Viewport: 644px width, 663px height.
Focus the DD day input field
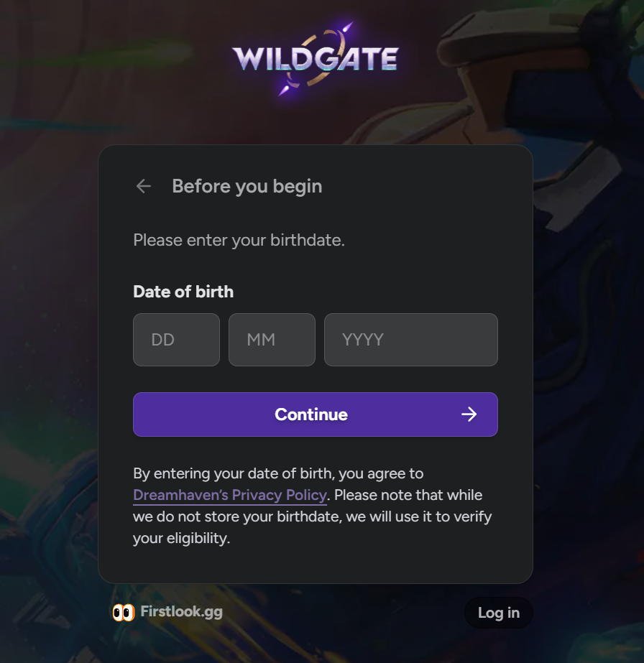coord(176,340)
